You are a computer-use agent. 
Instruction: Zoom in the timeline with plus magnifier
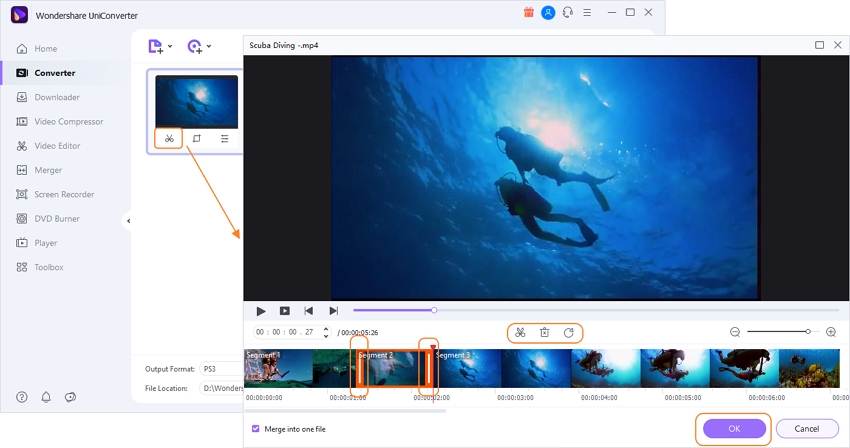point(831,332)
